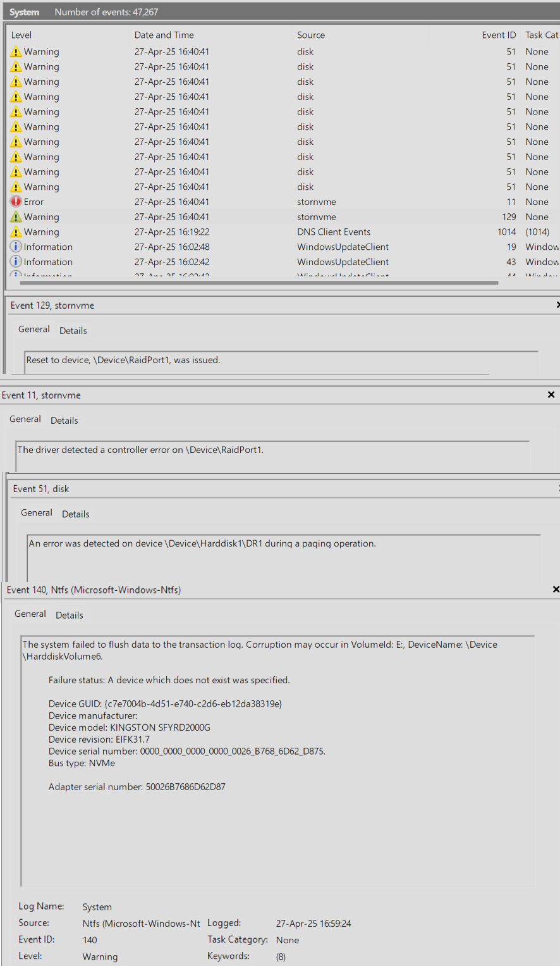Click the Event ID 43 cell
The height and width of the screenshot is (966, 560).
(x=511, y=262)
